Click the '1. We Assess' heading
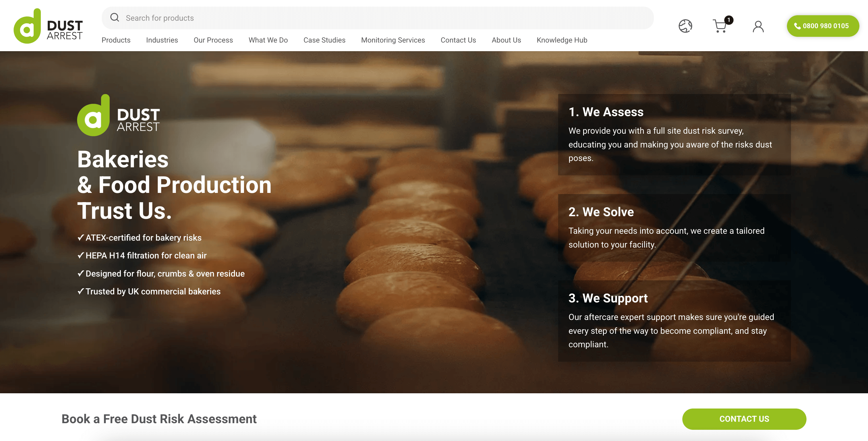The image size is (868, 441). pos(606,112)
